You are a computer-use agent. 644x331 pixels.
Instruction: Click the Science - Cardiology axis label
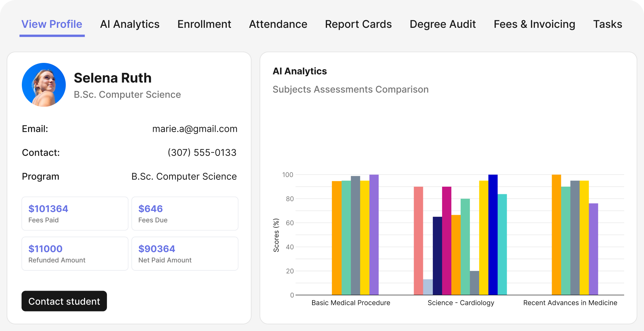pos(461,303)
